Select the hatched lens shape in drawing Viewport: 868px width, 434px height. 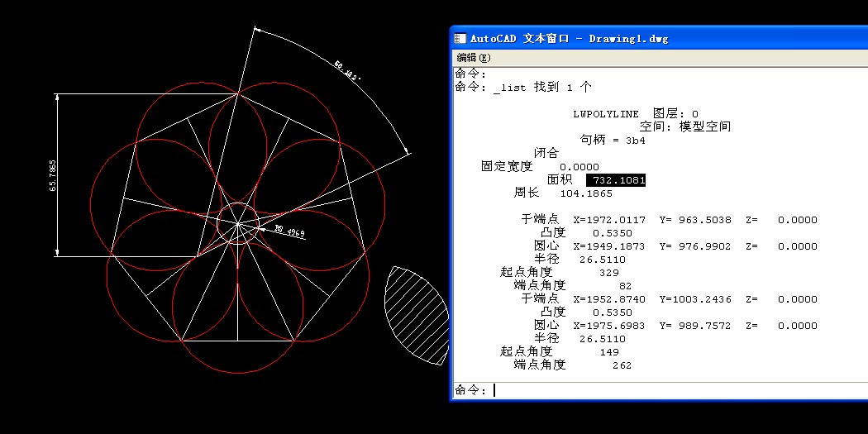(417, 316)
